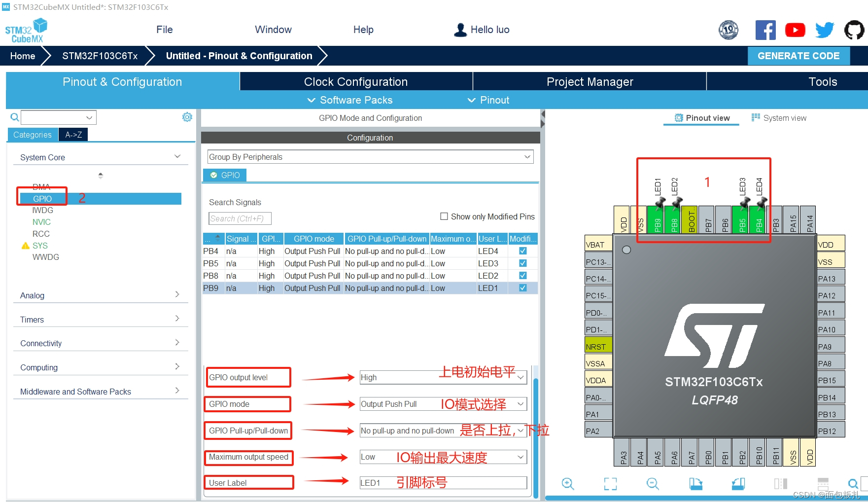
Task: Click the peripheral search magnifier icon
Action: [15, 117]
